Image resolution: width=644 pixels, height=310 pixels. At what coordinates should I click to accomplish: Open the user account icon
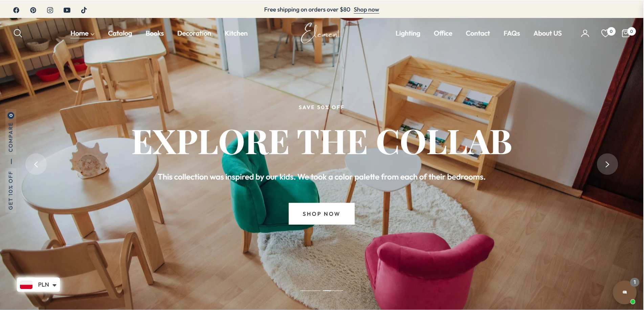tap(585, 33)
